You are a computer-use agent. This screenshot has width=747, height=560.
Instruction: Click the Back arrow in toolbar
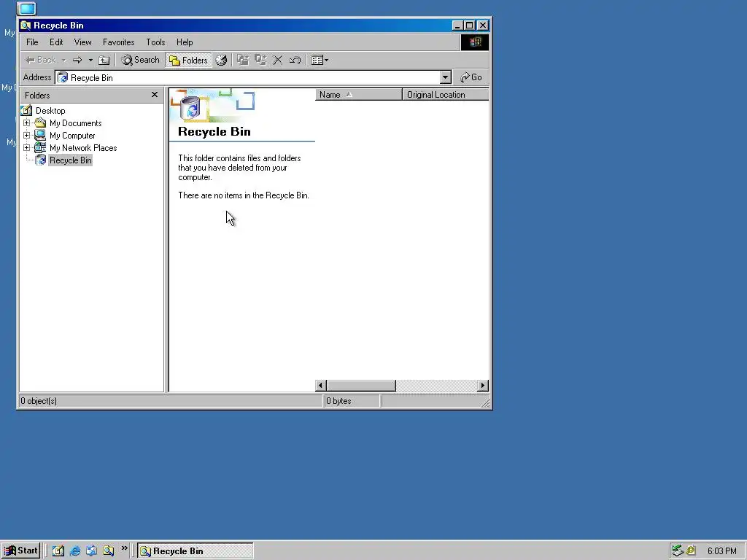click(x=41, y=60)
